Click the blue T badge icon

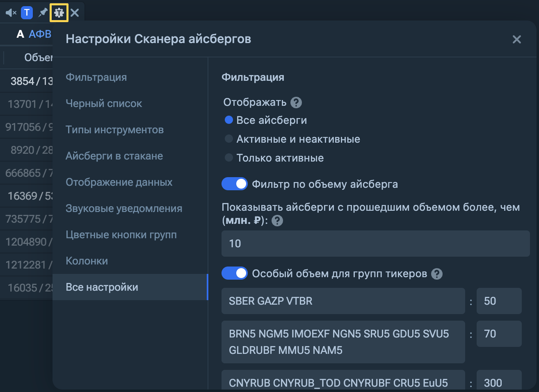coord(27,13)
